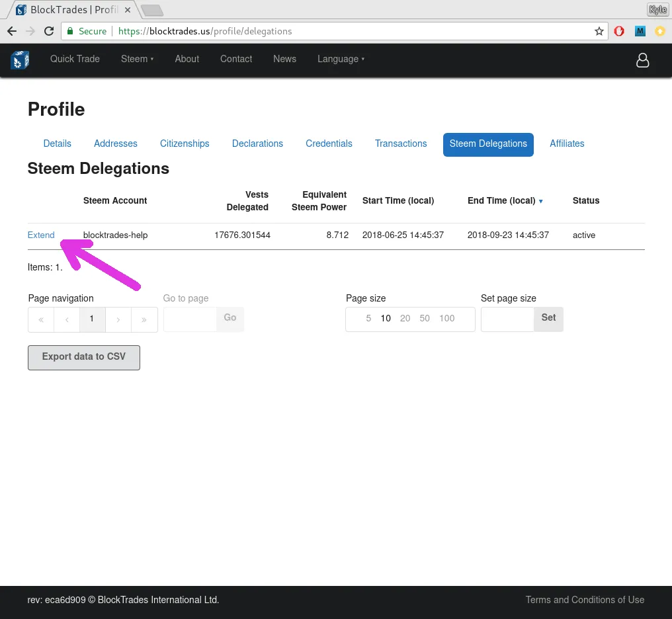Screen dimensions: 672x619
Task: Click the active status cell
Action: (584, 235)
